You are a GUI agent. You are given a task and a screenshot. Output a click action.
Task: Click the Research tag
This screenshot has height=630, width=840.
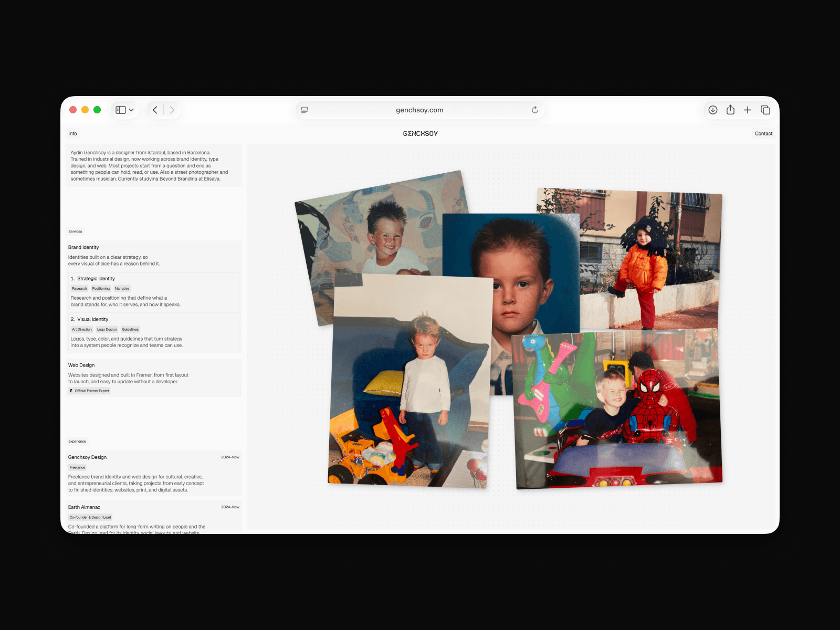[79, 289]
